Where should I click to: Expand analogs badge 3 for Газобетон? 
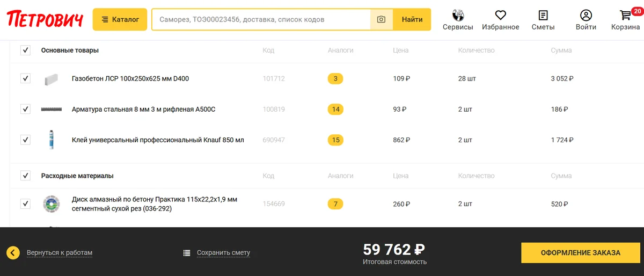click(335, 79)
